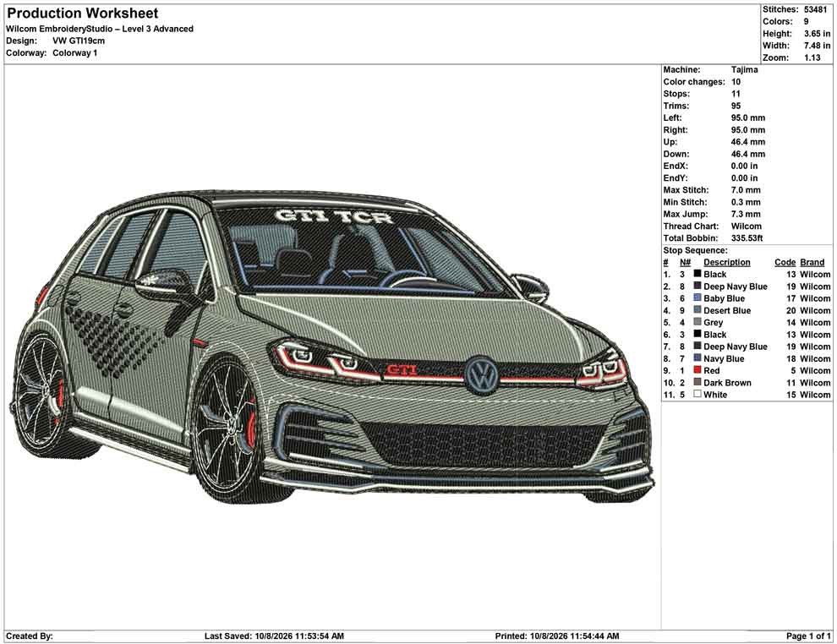Click the "95.0 mm" value beside Left

748,117
